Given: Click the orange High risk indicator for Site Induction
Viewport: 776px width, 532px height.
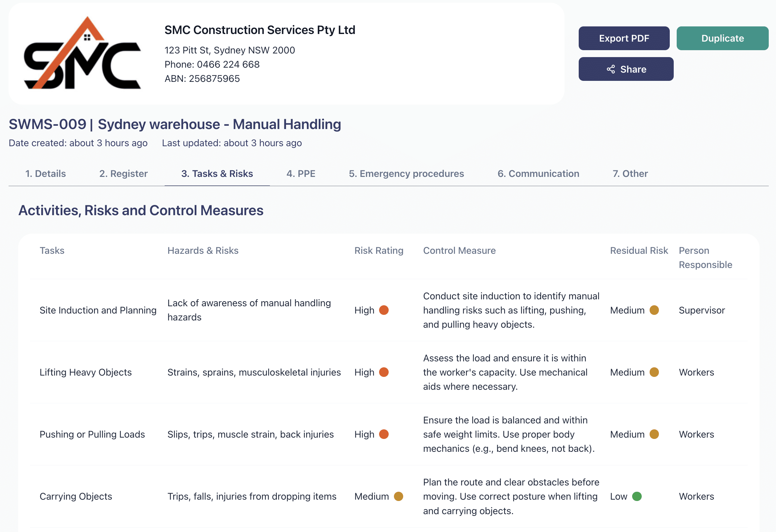Looking at the screenshot, I should pyautogui.click(x=384, y=310).
